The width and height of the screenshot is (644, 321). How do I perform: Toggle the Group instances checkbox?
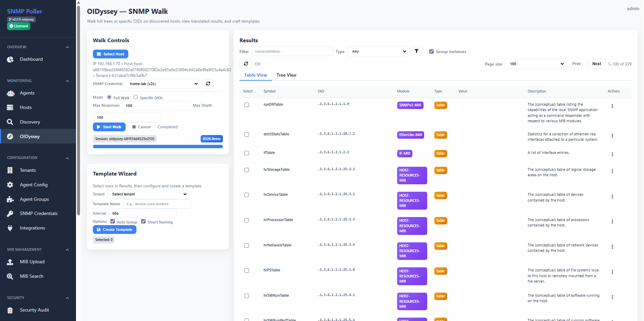coord(431,52)
